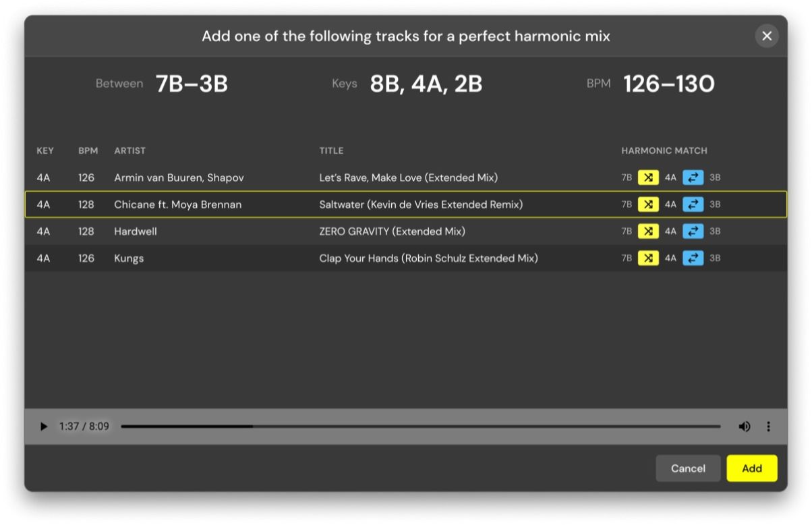Viewport: 812px width, 525px height.
Task: Seek within the audio progress bar
Action: coord(420,426)
